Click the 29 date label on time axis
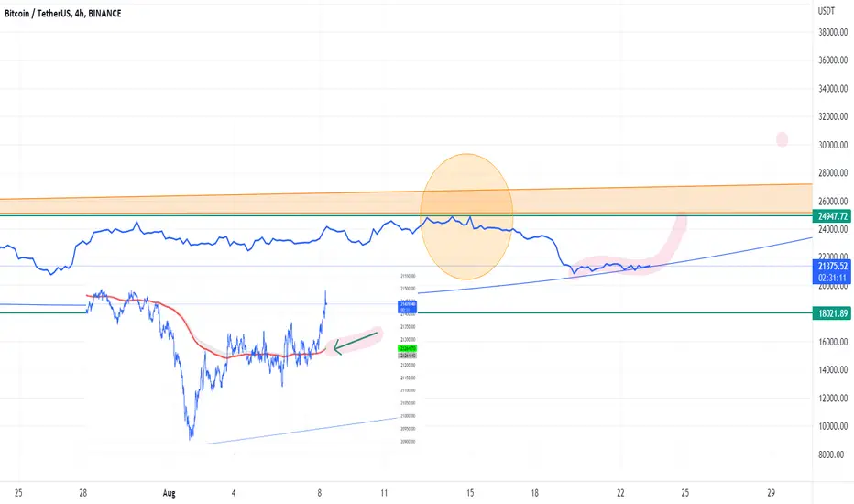Image resolution: width=854 pixels, height=504 pixels. 771,493
